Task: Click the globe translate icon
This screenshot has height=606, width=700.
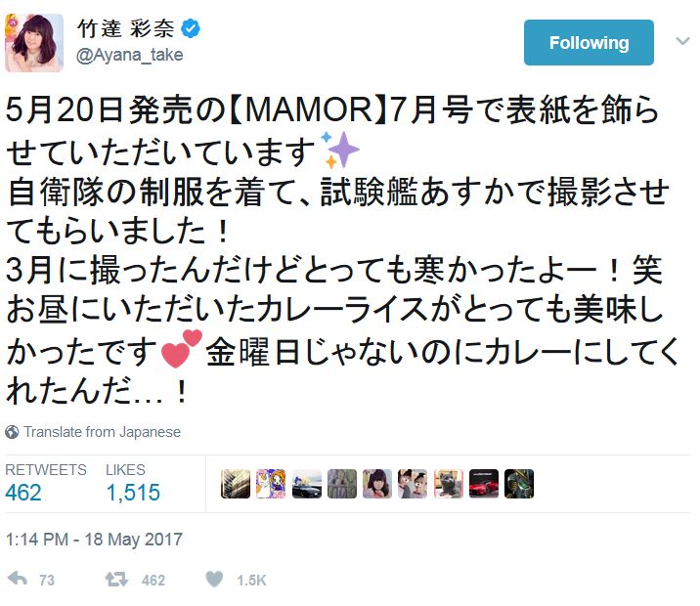Action: (x=12, y=432)
